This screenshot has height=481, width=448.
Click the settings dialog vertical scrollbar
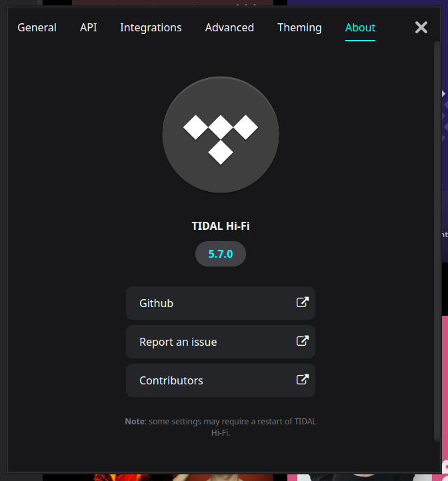pyautogui.click(x=437, y=240)
